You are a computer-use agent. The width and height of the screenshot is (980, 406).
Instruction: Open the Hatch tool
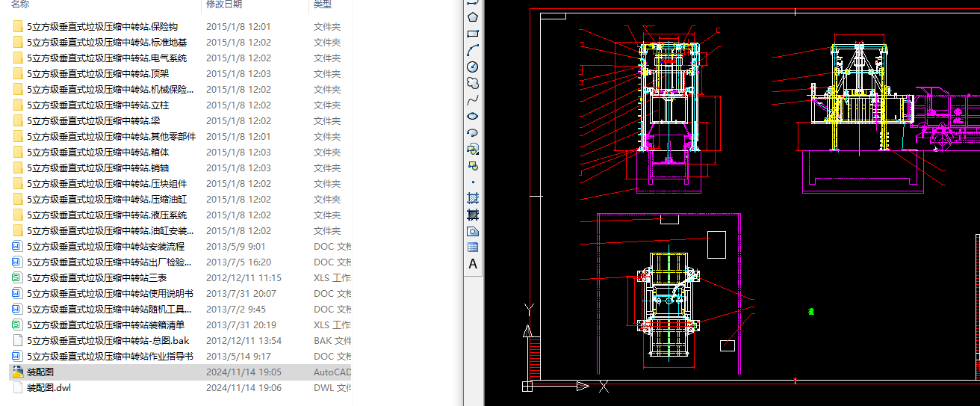pos(472,198)
